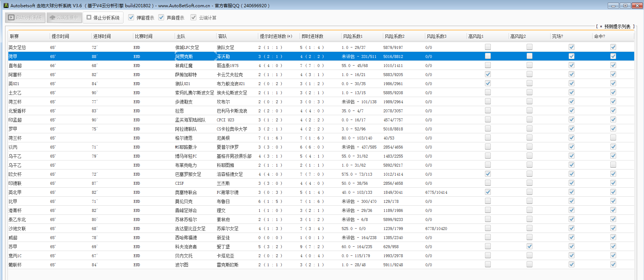The width and height of the screenshot is (644, 280).
Task: Maximize the Autobetsoft window
Action: (x=625, y=5)
